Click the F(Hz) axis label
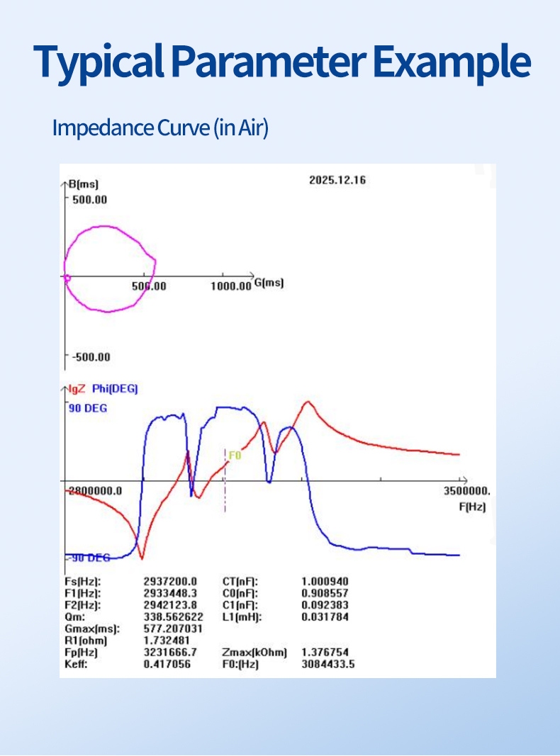 [x=472, y=507]
